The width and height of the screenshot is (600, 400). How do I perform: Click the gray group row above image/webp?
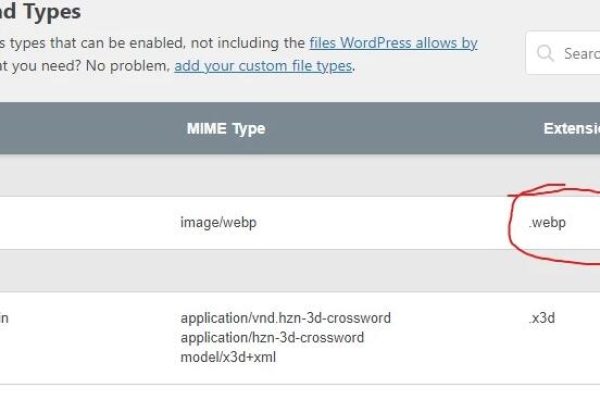[x=300, y=175]
